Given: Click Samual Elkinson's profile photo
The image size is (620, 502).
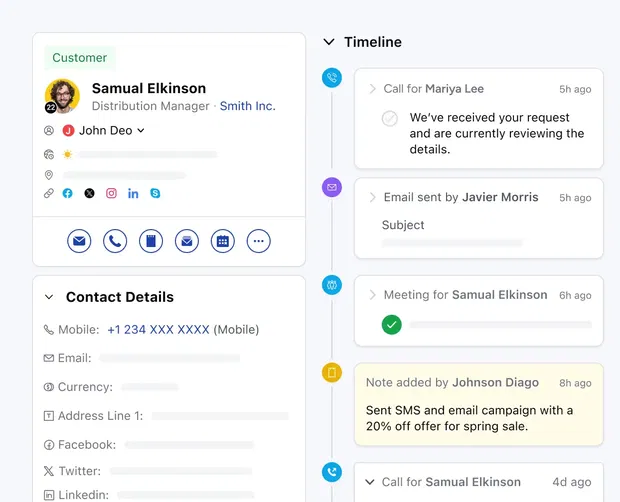Looking at the screenshot, I should [x=62, y=96].
